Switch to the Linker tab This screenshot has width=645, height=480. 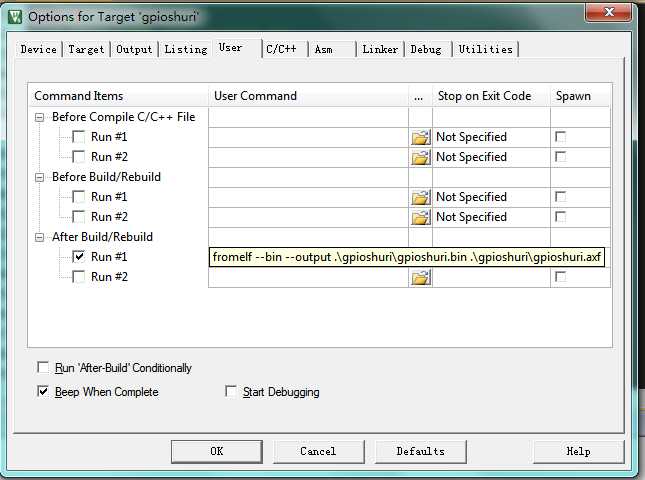[380, 49]
